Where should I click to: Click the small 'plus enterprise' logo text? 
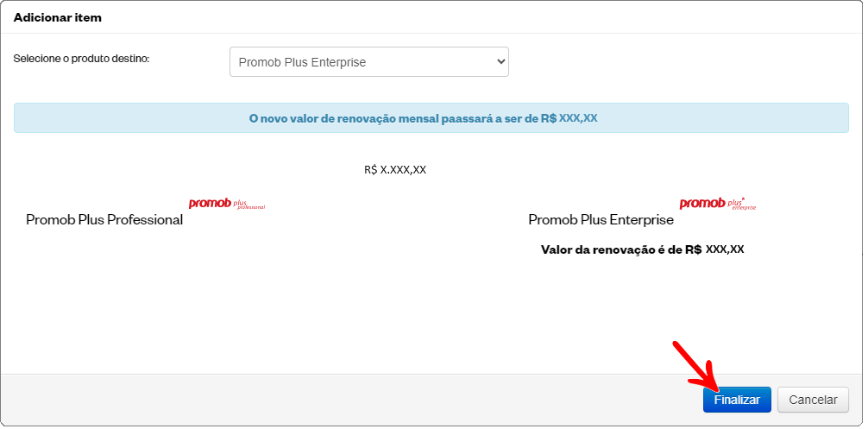click(741, 205)
